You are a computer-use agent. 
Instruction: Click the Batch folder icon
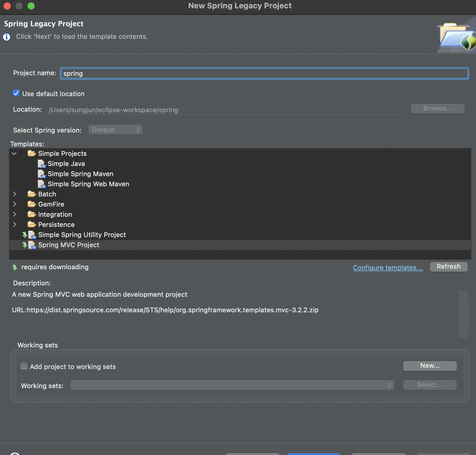(32, 194)
